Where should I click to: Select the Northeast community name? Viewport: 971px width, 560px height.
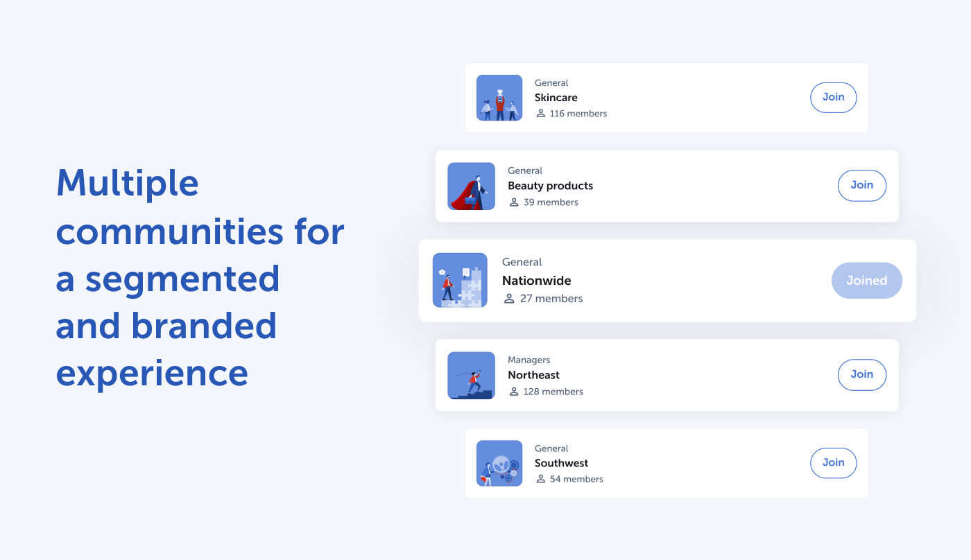coord(533,375)
